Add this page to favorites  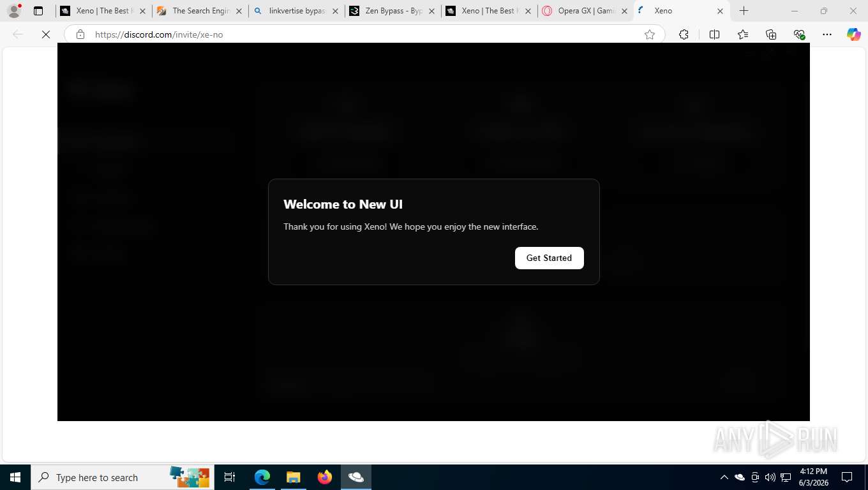tap(650, 34)
